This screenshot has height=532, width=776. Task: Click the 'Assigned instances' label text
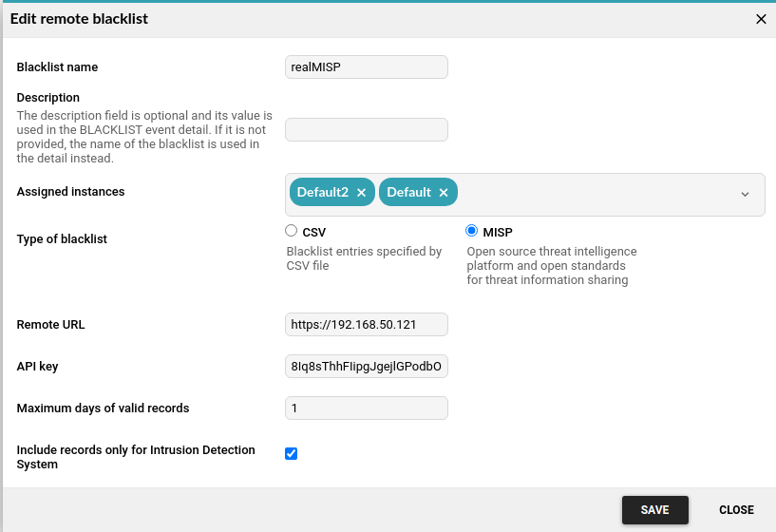tap(71, 192)
